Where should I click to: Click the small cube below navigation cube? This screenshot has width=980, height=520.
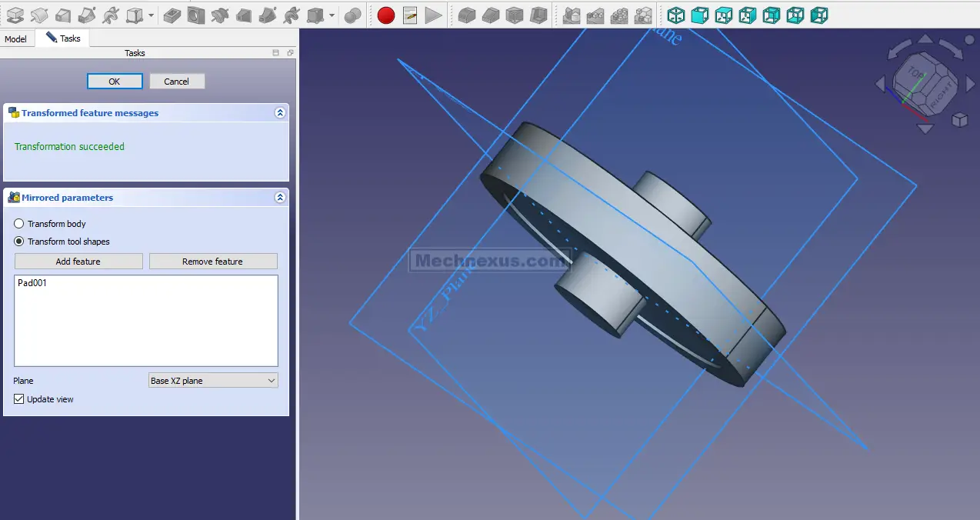pos(959,119)
